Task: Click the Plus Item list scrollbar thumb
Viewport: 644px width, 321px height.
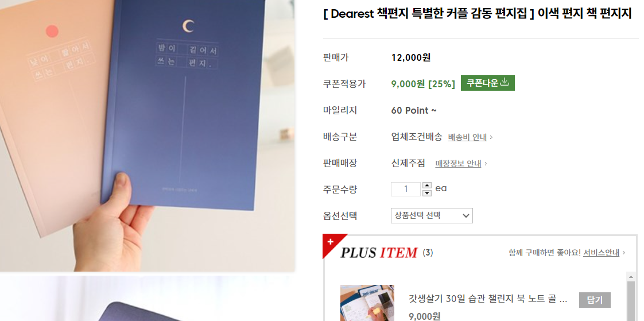Action: click(x=631, y=301)
